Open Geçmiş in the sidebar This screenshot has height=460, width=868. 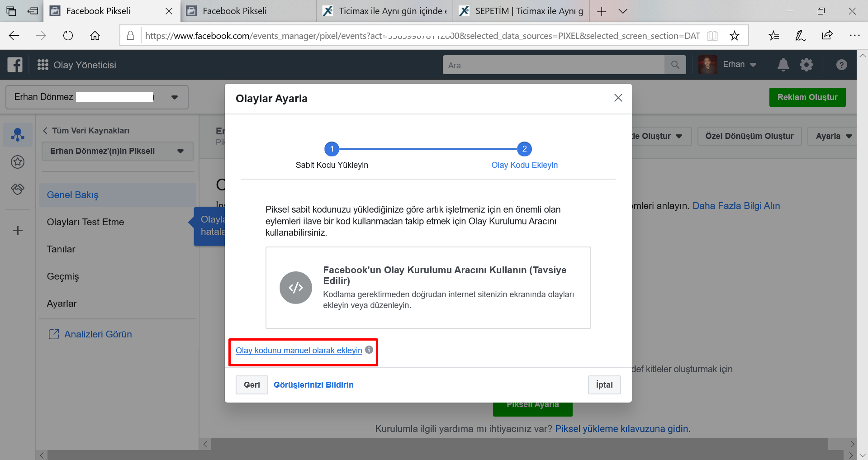[63, 276]
